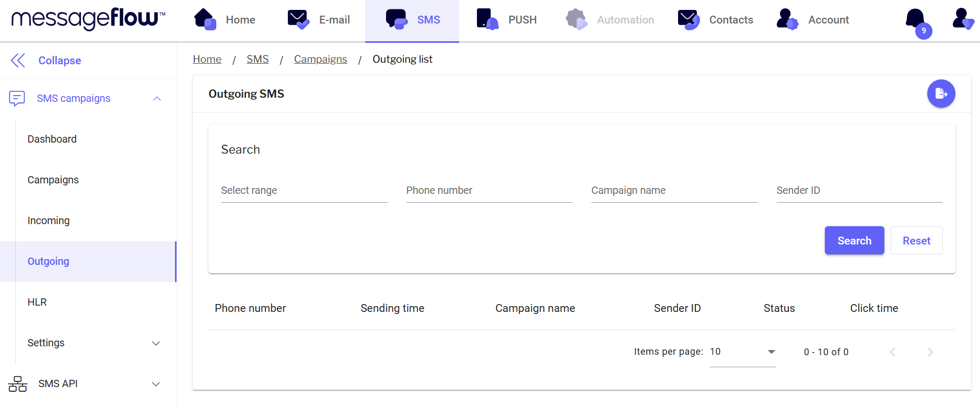The image size is (980, 408).
Task: Open the user profile icon
Action: click(962, 19)
